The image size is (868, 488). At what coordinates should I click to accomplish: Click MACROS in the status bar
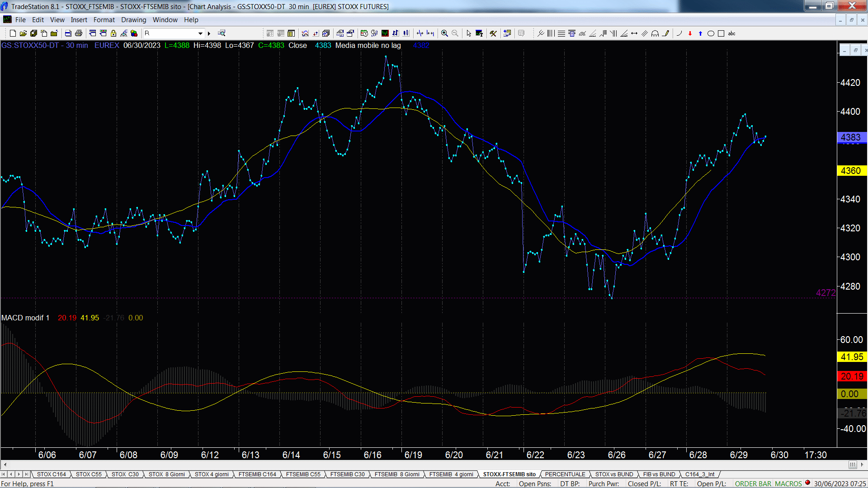pos(788,484)
